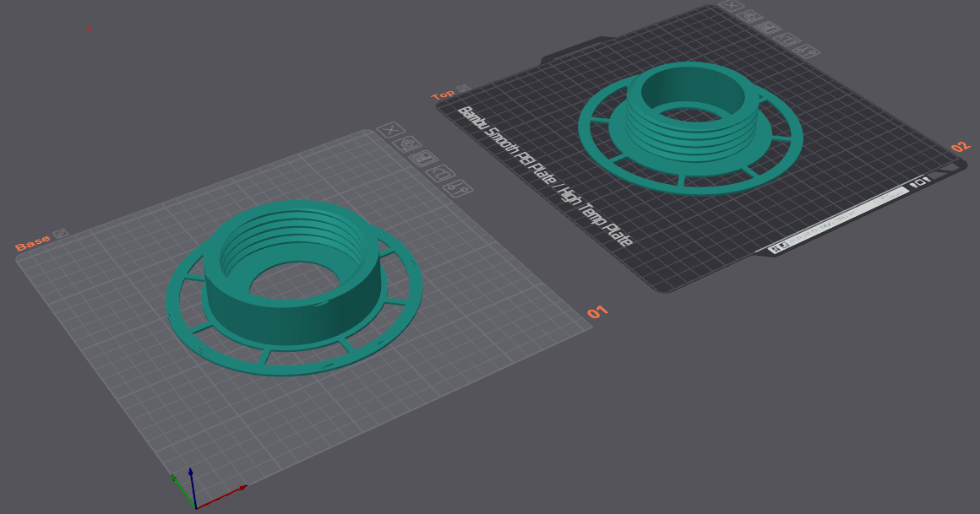This screenshot has height=514, width=980.
Task: Rename the Base plate using the pencil icon
Action: [60, 233]
